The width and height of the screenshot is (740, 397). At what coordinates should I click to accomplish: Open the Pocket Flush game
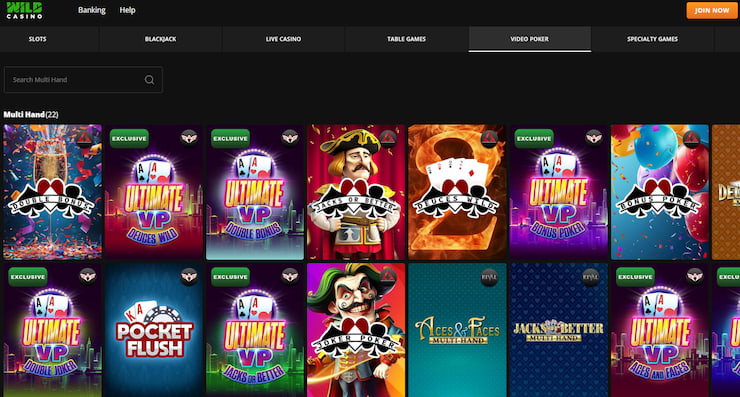click(153, 330)
